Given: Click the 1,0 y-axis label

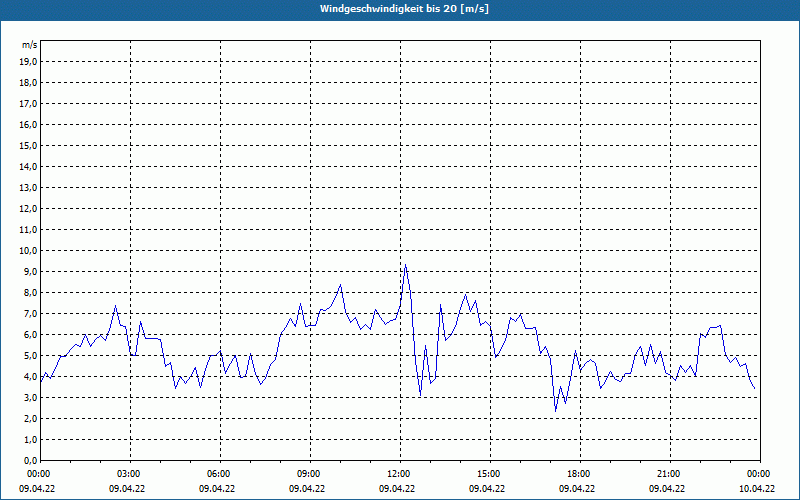Looking at the screenshot, I should pos(31,440).
